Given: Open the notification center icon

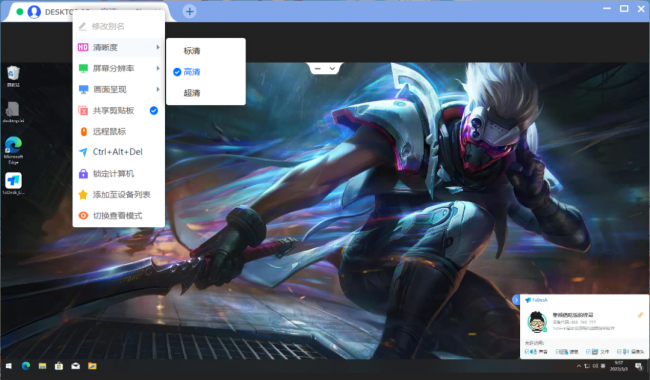Looking at the screenshot, I should (x=638, y=366).
